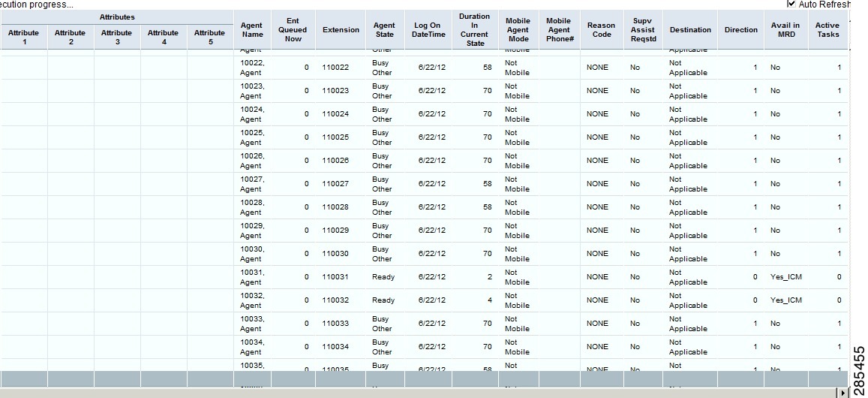The width and height of the screenshot is (868, 398).
Task: Click extension value 110028
Action: pyautogui.click(x=335, y=207)
